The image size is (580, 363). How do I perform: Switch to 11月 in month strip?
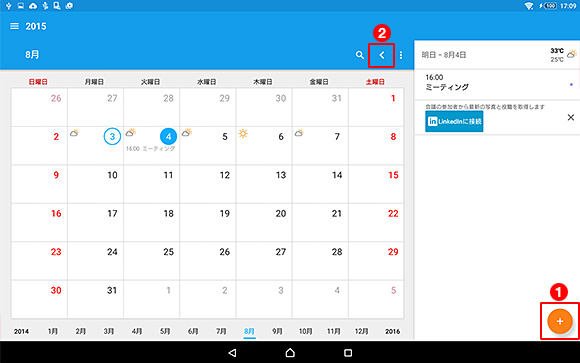334,332
